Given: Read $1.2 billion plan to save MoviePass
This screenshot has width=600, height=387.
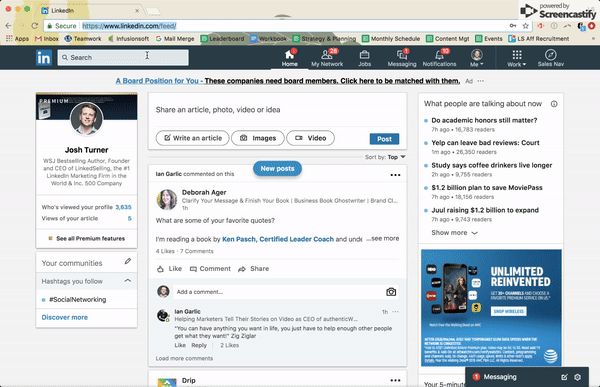Looking at the screenshot, I should pyautogui.click(x=487, y=188).
